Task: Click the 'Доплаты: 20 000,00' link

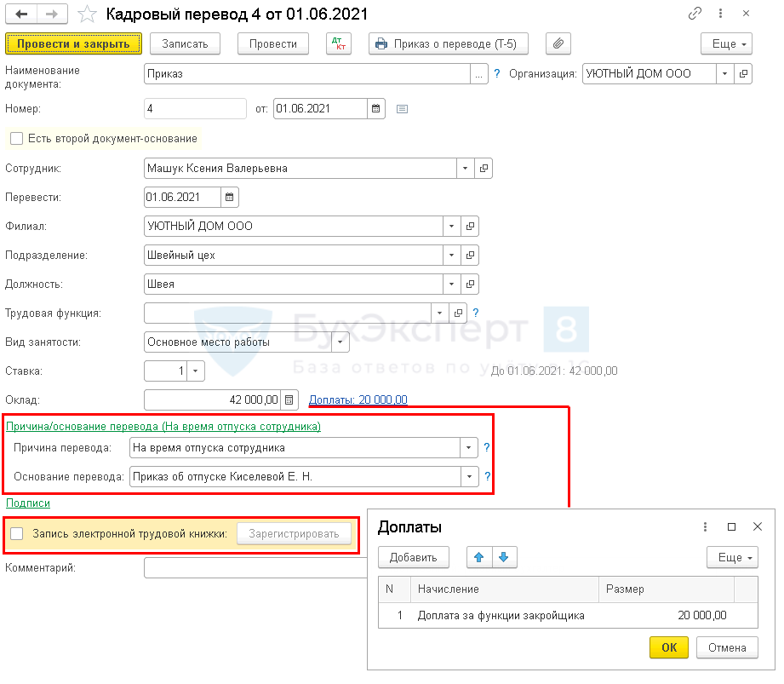Action: (x=358, y=399)
